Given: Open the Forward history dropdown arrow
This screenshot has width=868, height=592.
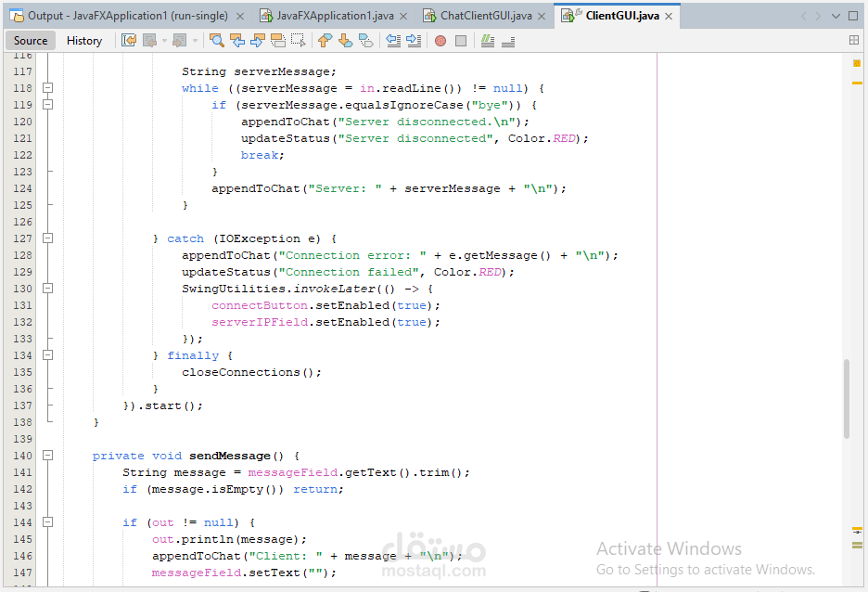Looking at the screenshot, I should pyautogui.click(x=195, y=41).
